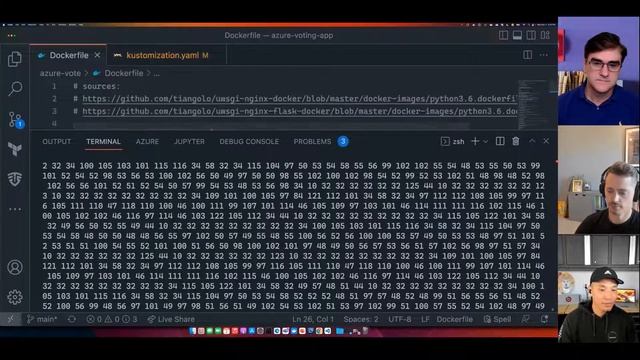Open the shield extension view in activity bar

pyautogui.click(x=15, y=179)
